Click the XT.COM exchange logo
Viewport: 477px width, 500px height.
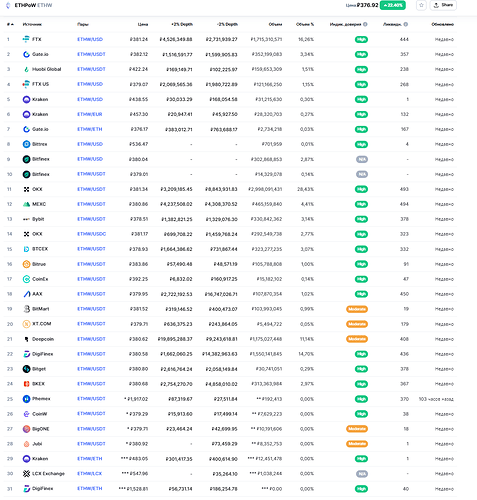[x=26, y=324]
